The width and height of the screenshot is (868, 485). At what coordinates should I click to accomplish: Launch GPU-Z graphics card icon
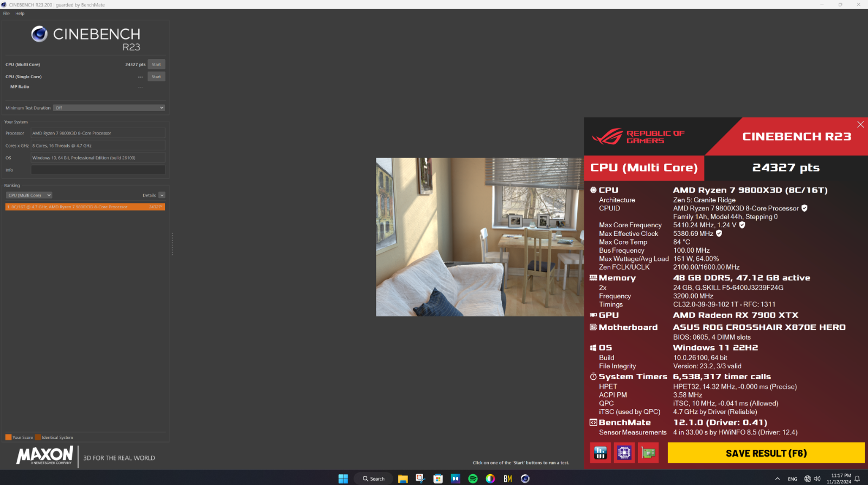[x=648, y=453]
